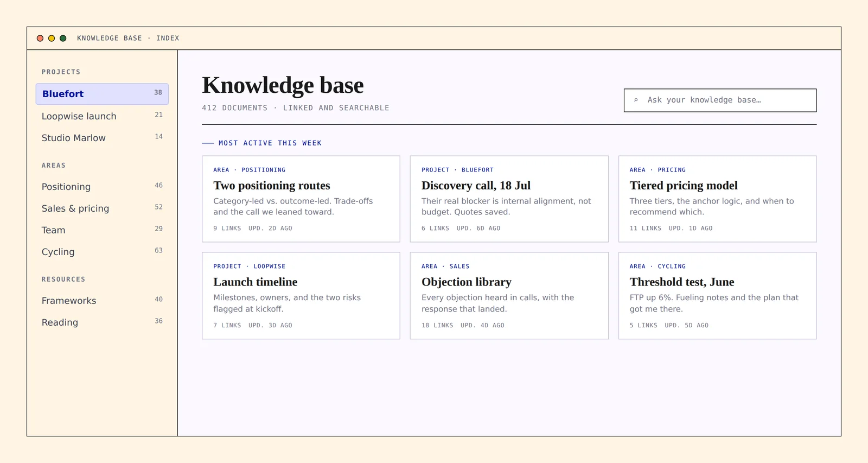Image resolution: width=868 pixels, height=463 pixels.
Task: Click the Bluefort count badge 38
Action: 158,93
